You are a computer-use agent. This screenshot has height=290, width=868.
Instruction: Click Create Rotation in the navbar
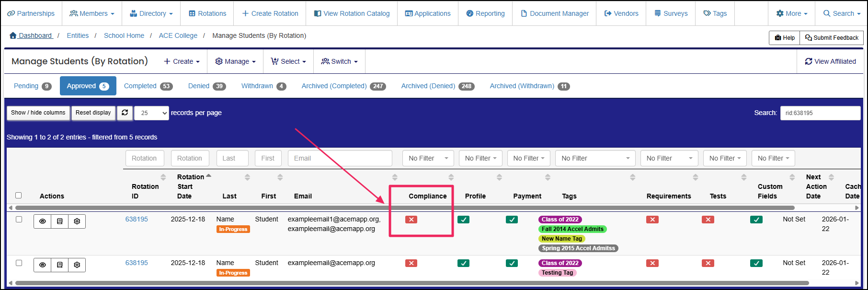[270, 13]
